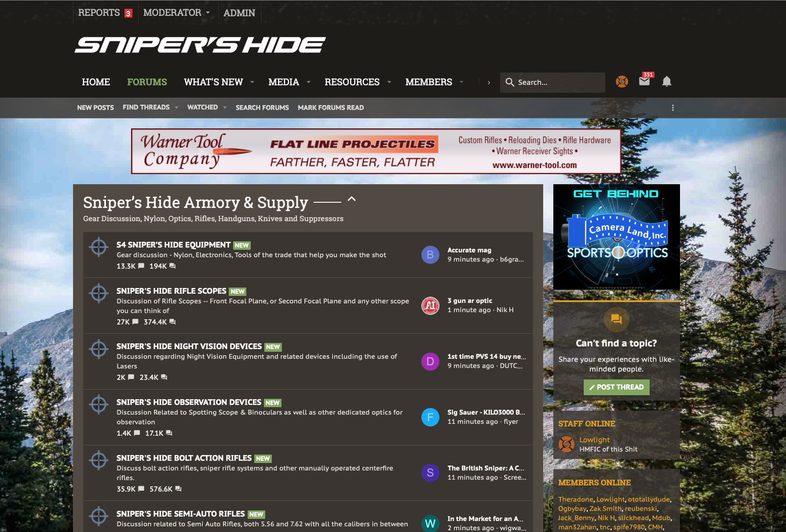786x532 pixels.
Task: View New Posts
Action: click(95, 108)
